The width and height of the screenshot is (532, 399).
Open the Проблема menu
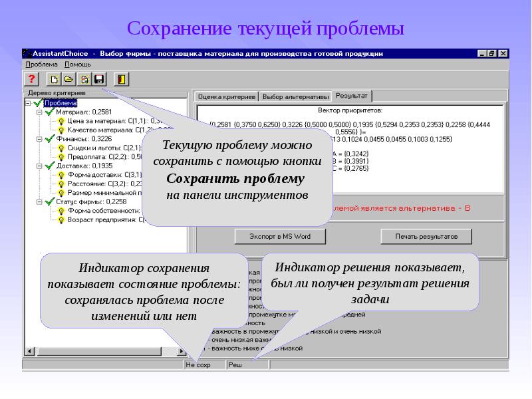point(41,64)
